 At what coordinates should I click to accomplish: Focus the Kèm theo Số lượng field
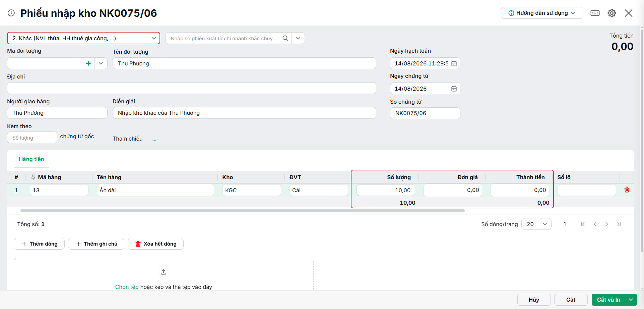coord(32,138)
